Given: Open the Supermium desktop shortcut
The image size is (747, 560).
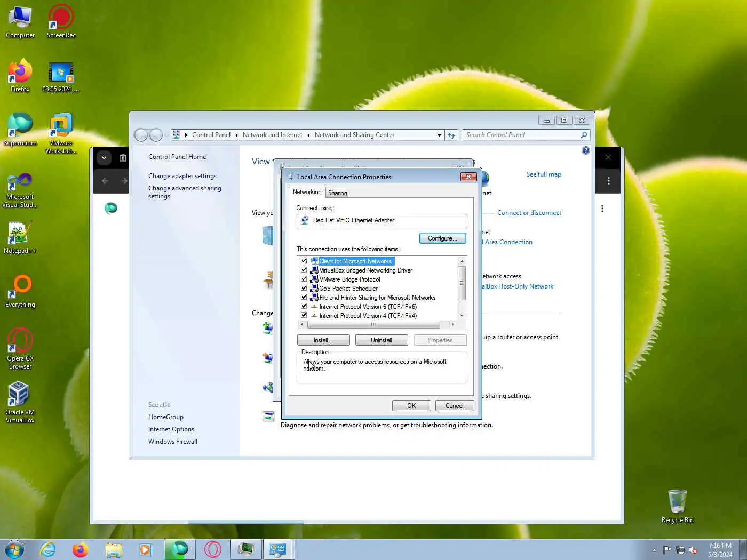Looking at the screenshot, I should tap(20, 129).
